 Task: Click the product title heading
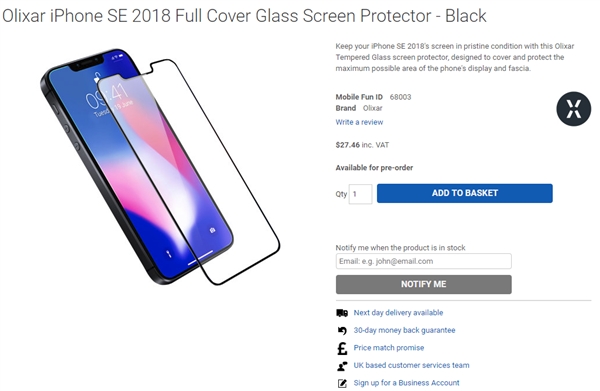click(244, 16)
